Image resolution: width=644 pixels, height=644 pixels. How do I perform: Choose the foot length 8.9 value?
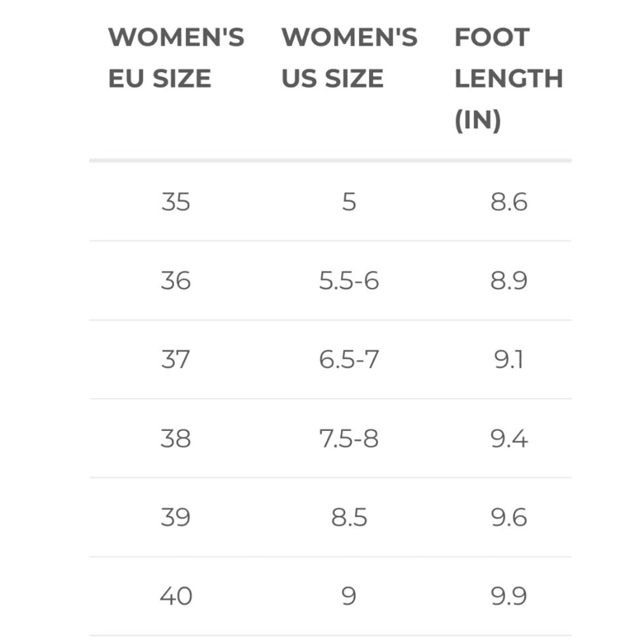[509, 281]
